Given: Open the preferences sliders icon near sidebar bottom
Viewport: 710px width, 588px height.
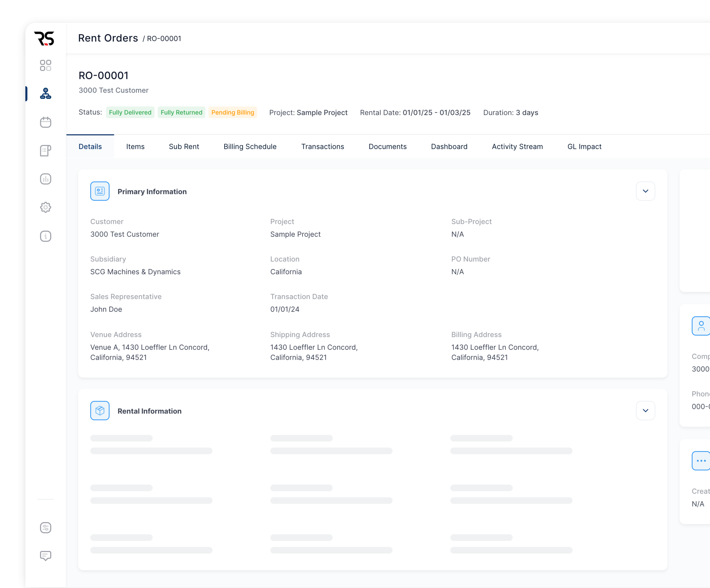Looking at the screenshot, I should (x=46, y=528).
